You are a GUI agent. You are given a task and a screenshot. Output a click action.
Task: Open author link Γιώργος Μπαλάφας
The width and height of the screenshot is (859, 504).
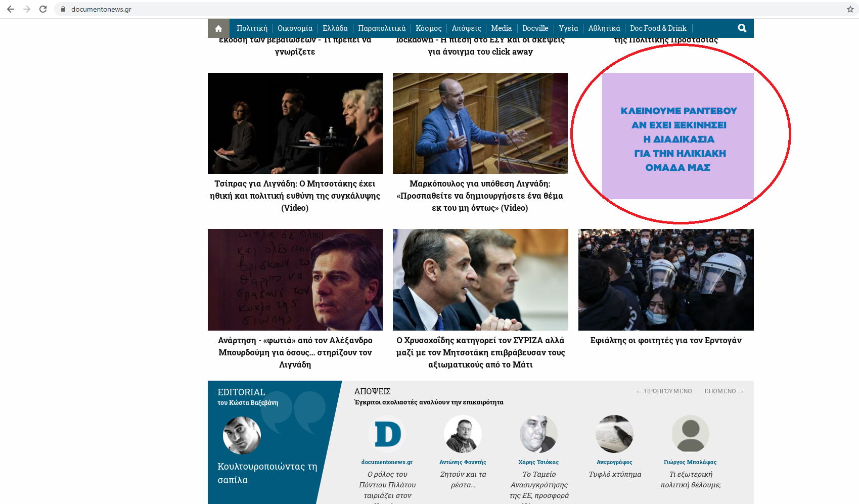(x=690, y=462)
